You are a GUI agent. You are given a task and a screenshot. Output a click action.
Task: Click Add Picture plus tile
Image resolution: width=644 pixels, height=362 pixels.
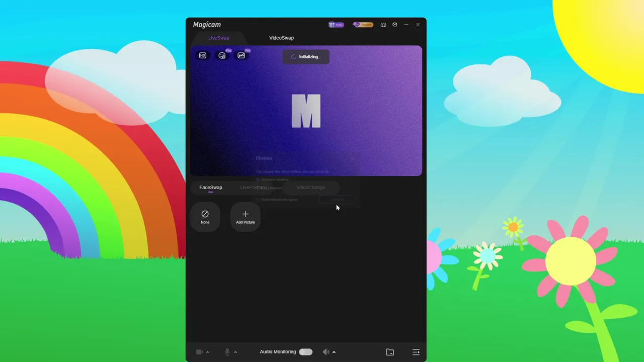(x=246, y=217)
